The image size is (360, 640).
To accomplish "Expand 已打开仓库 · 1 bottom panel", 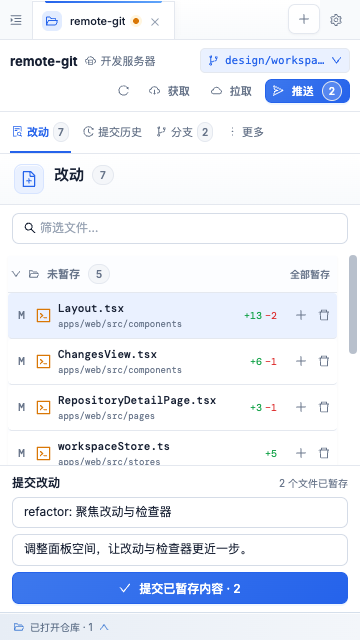I will (x=61, y=627).
